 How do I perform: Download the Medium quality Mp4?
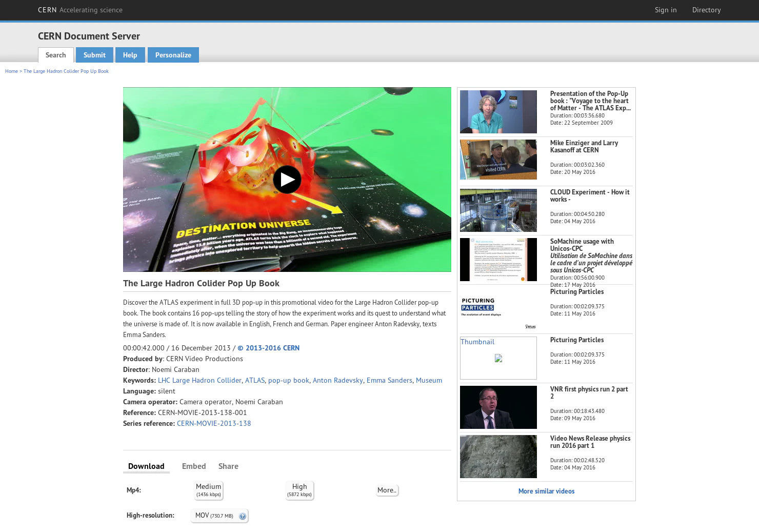pyautogui.click(x=208, y=490)
